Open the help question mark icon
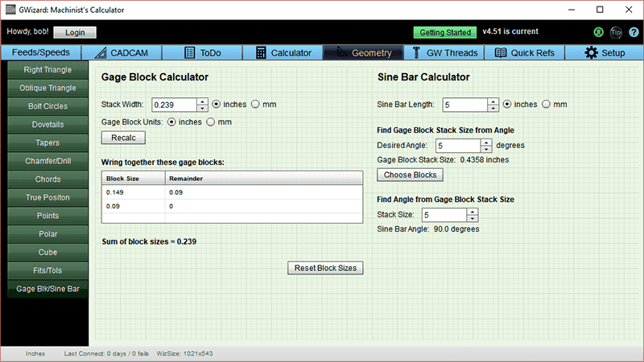This screenshot has height=362, width=644. [x=634, y=32]
